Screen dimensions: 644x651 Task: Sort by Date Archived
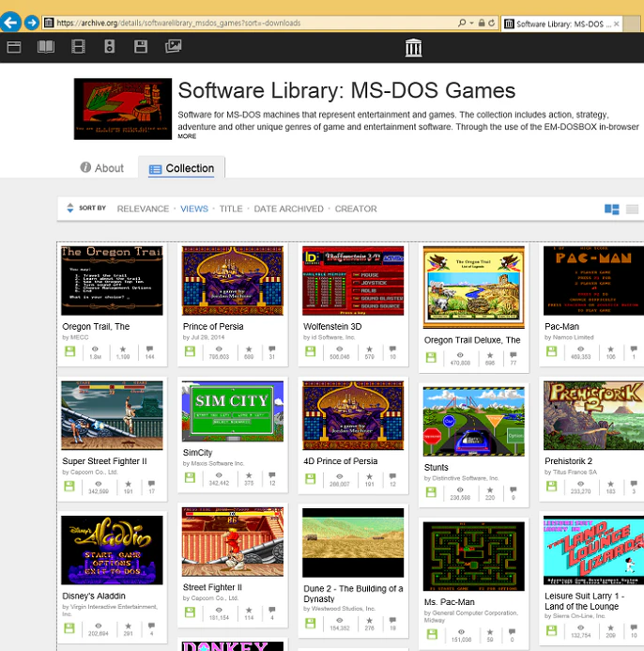[x=288, y=209]
